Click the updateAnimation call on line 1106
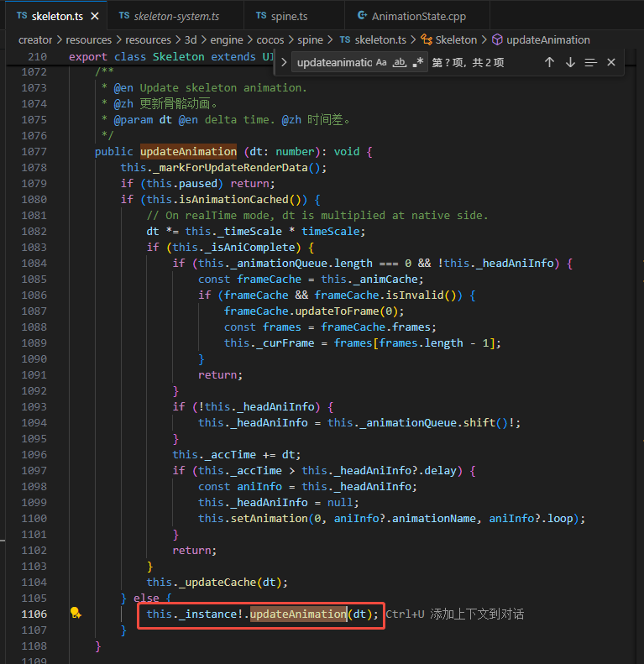 tap(298, 614)
